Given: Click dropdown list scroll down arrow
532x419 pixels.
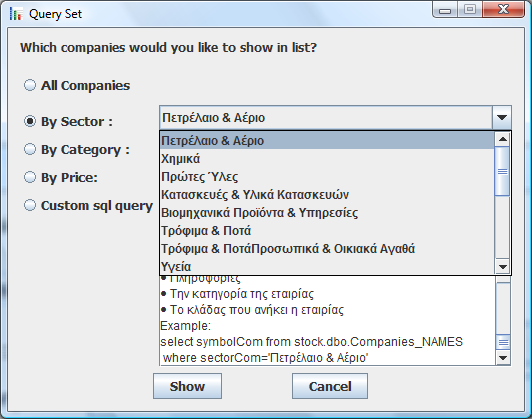Looking at the screenshot, I should [x=502, y=267].
